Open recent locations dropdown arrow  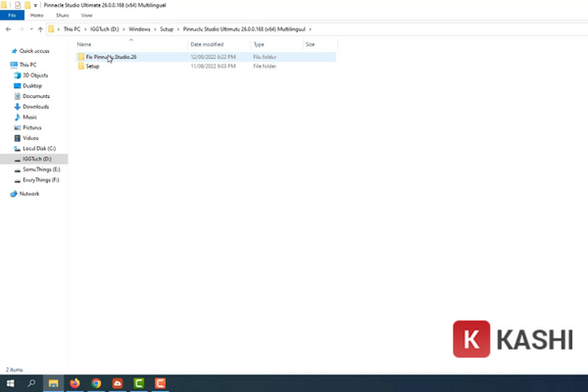(28, 29)
